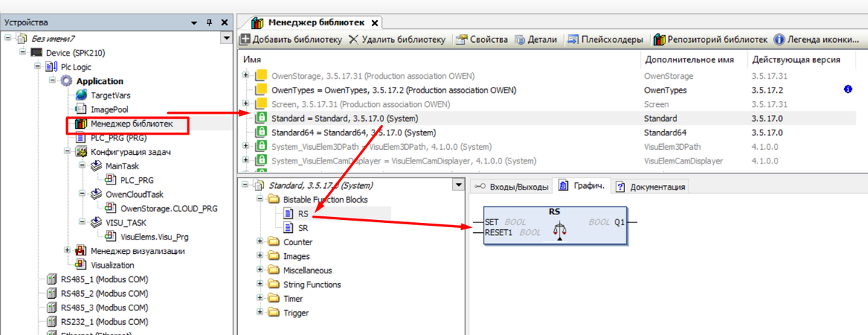
Task: Select the Images folder
Action: [x=297, y=256]
